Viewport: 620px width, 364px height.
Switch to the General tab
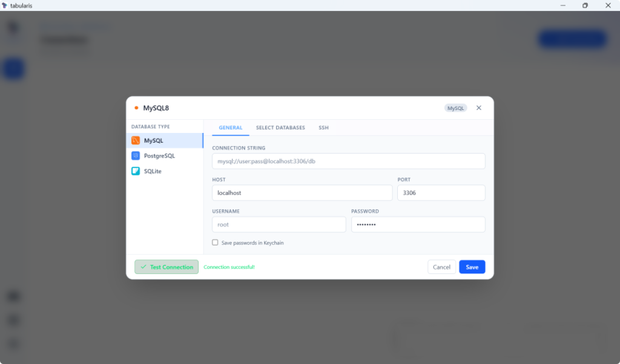(x=230, y=128)
